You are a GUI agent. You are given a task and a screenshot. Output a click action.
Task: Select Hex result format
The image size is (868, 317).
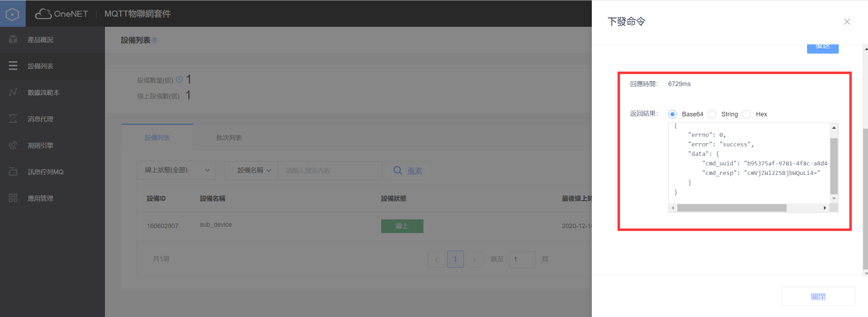[x=746, y=114]
